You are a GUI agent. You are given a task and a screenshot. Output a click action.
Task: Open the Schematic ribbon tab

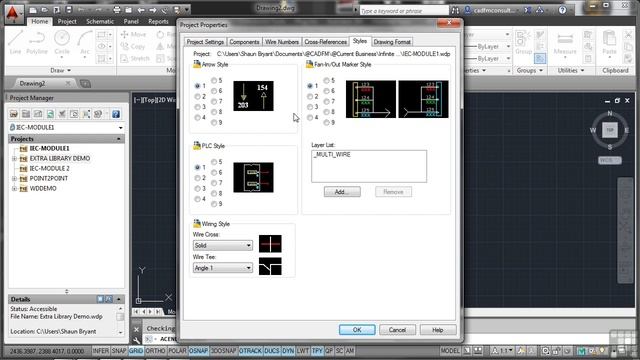[x=100, y=21]
